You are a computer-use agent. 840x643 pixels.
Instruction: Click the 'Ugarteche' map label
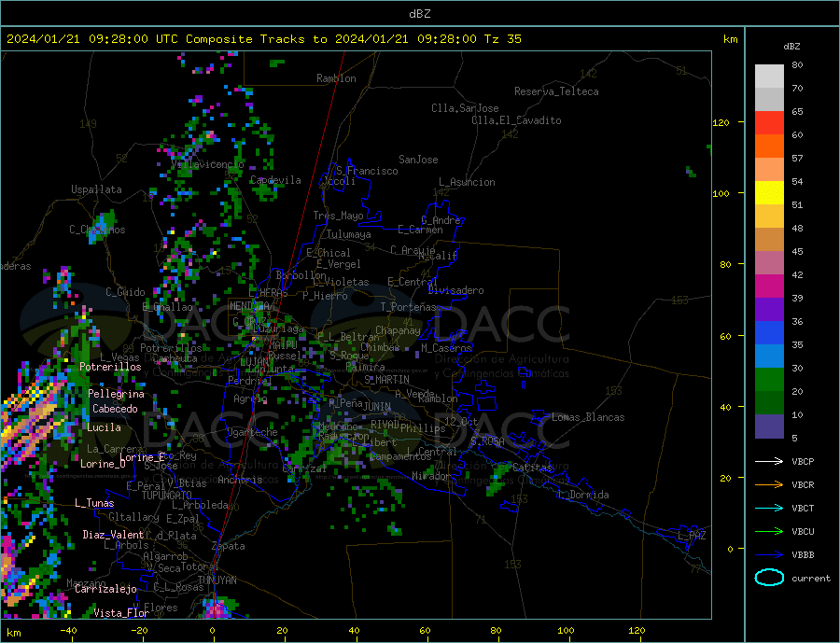point(252,432)
